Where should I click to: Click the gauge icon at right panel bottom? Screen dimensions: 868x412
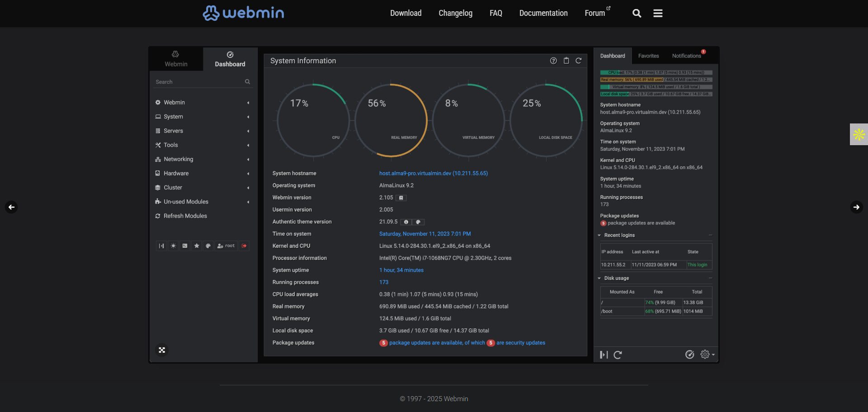[689, 355]
